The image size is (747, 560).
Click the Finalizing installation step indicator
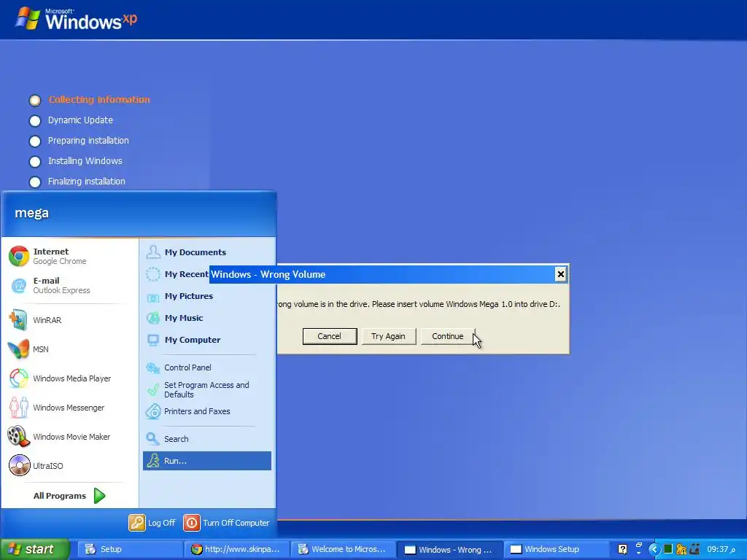tap(35, 182)
